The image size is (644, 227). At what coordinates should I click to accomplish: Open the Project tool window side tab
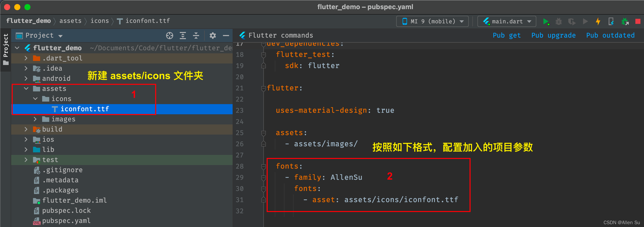click(x=6, y=50)
